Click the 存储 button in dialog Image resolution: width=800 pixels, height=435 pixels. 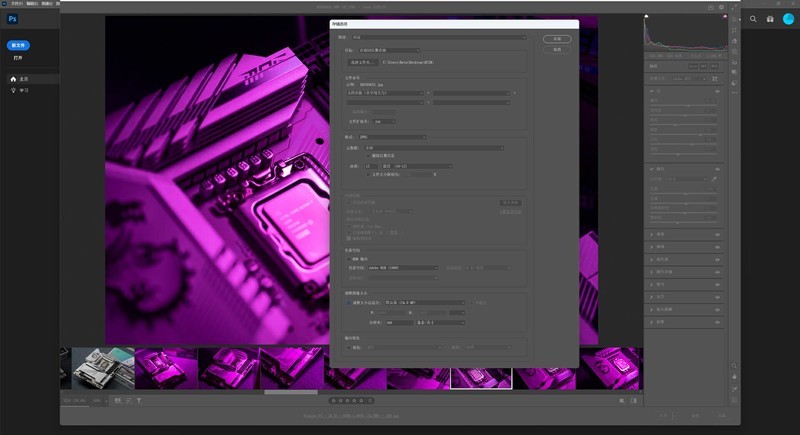tap(557, 39)
